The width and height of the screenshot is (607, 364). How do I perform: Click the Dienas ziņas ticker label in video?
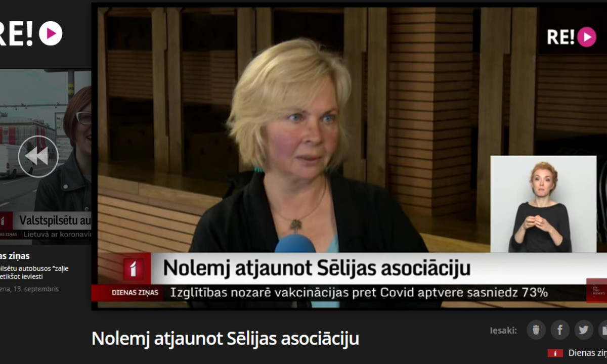pos(135,292)
